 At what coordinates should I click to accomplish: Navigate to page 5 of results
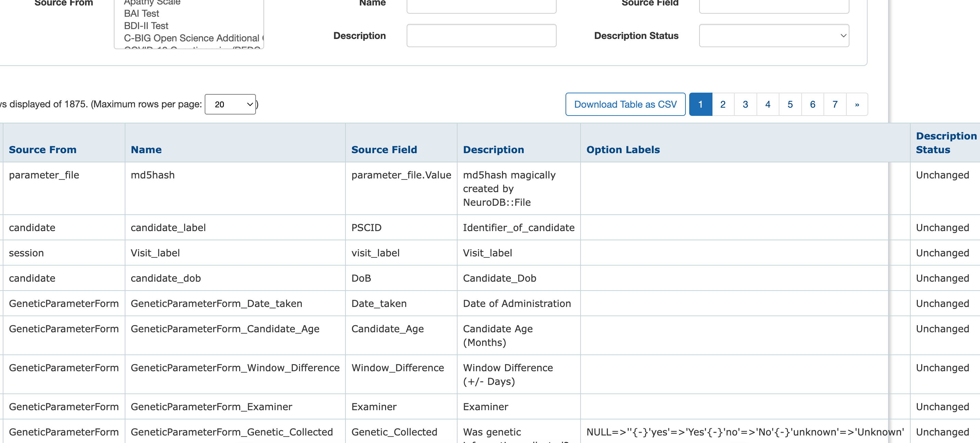790,104
